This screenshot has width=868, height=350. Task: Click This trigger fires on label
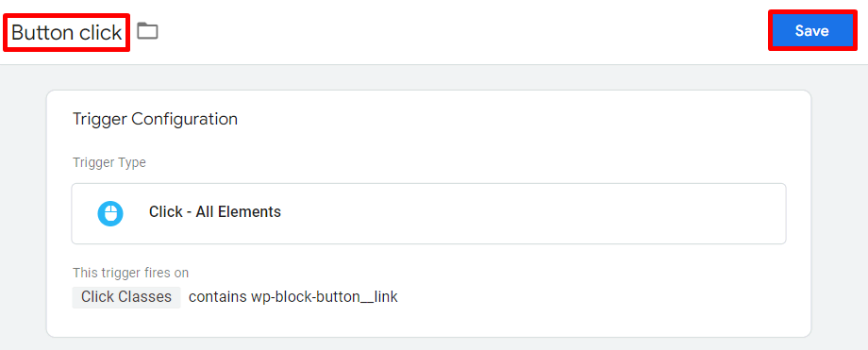[x=130, y=273]
